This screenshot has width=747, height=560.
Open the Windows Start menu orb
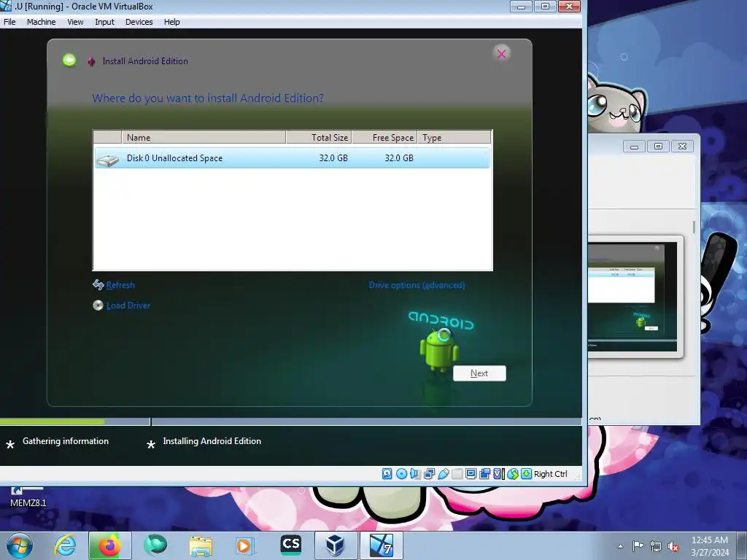20,545
